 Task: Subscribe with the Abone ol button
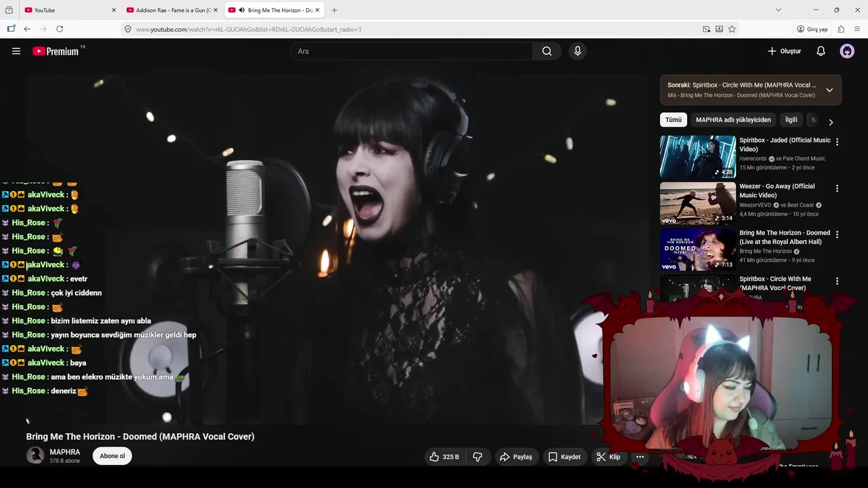(113, 456)
